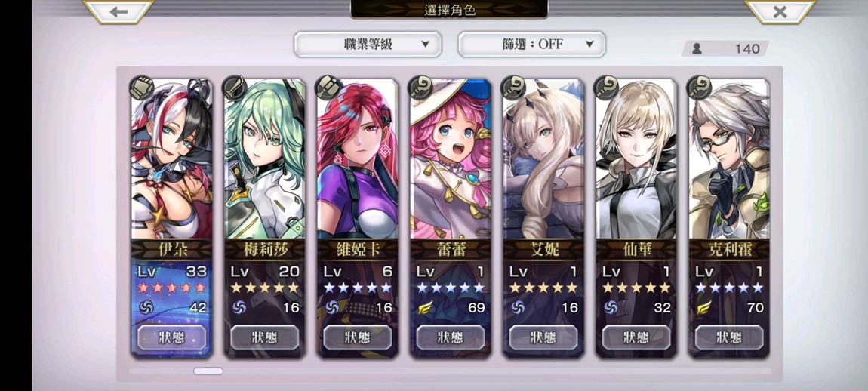Open 狀態 status for 仙華
868x391 pixels.
coord(636,337)
